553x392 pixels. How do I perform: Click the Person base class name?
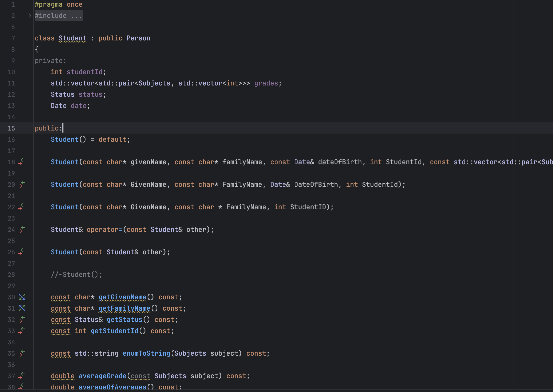click(138, 38)
